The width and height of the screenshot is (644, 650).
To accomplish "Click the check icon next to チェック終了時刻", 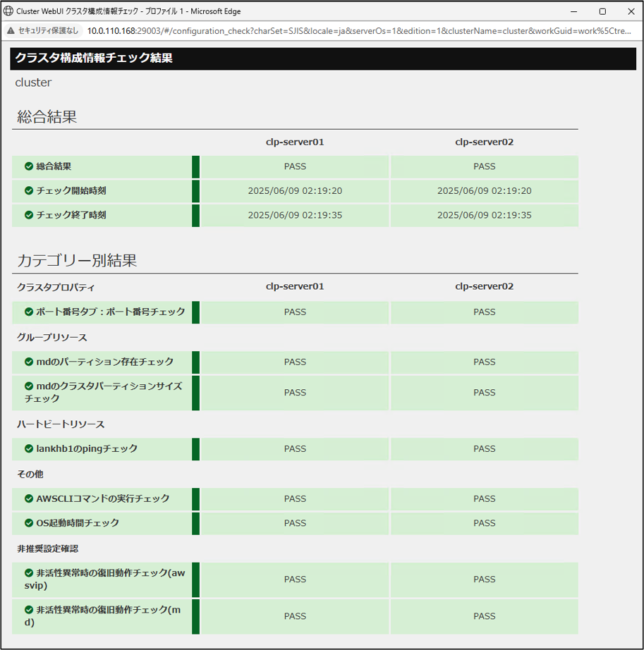I will (29, 215).
